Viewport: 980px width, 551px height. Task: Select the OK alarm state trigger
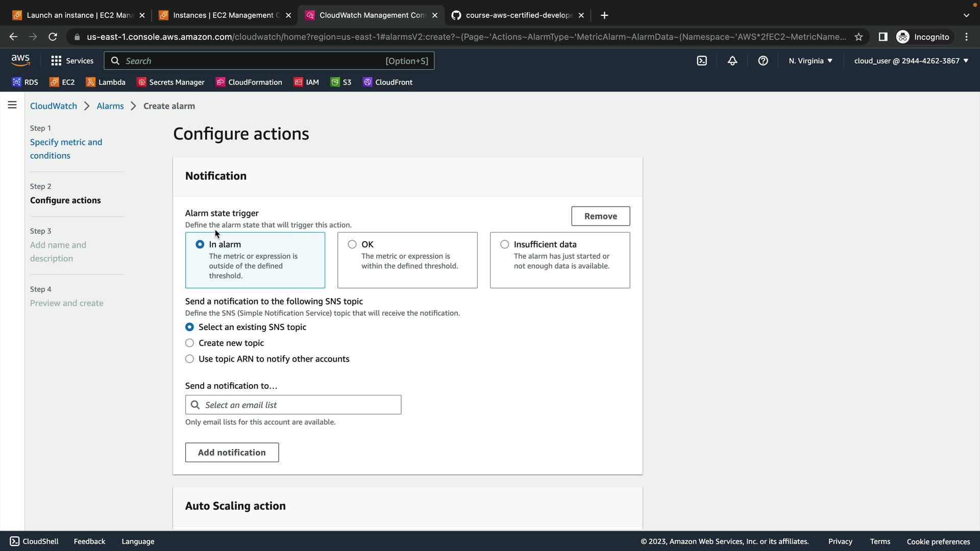(352, 244)
